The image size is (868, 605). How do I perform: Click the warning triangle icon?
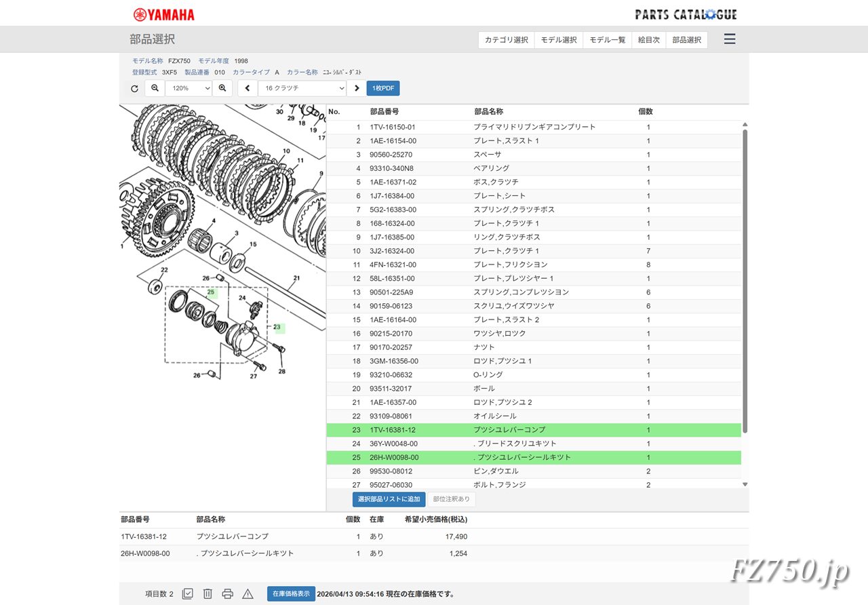248,593
